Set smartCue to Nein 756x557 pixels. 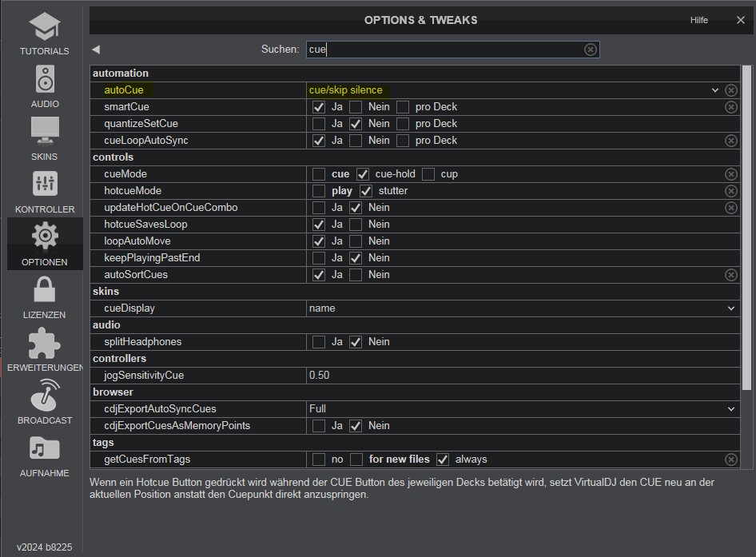[x=356, y=107]
